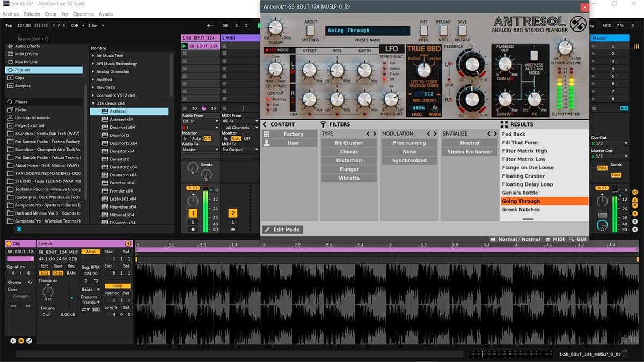Toggle Mistress Auto Mix Mode button
This screenshot has width=644, height=362.
click(x=534, y=55)
